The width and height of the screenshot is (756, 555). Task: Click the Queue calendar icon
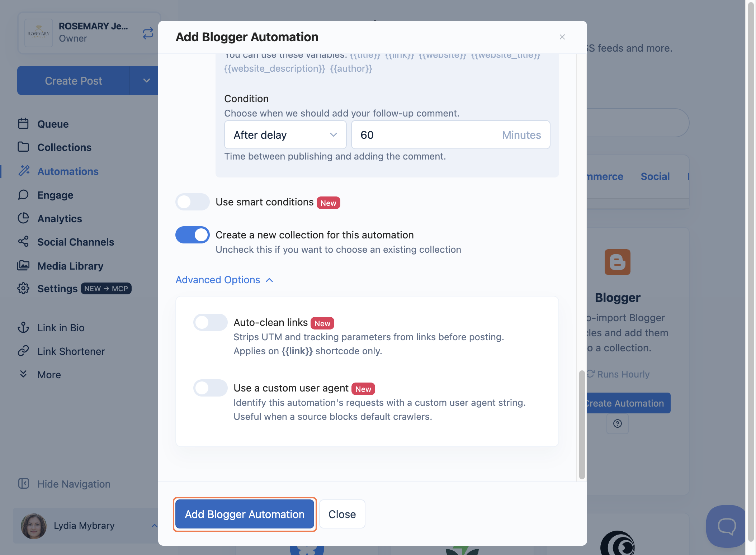coord(23,124)
